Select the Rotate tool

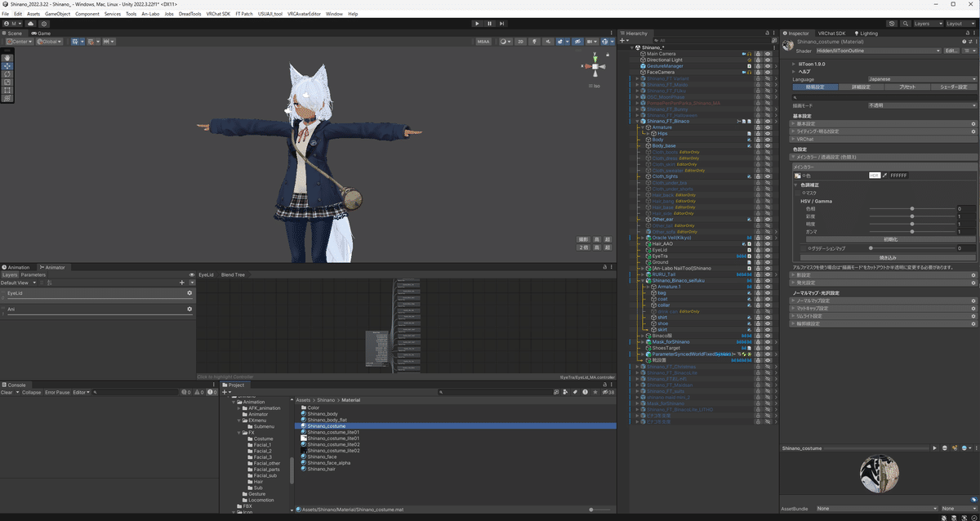7,74
